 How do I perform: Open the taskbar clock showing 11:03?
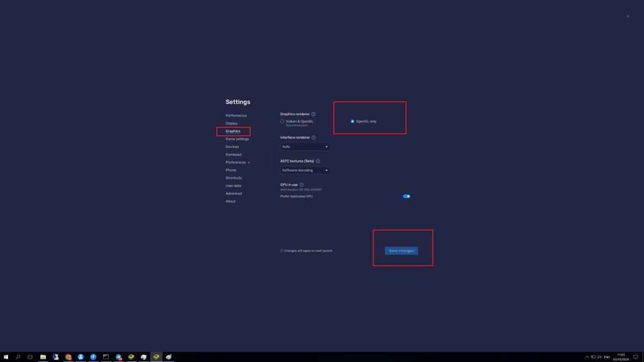pyautogui.click(x=621, y=357)
